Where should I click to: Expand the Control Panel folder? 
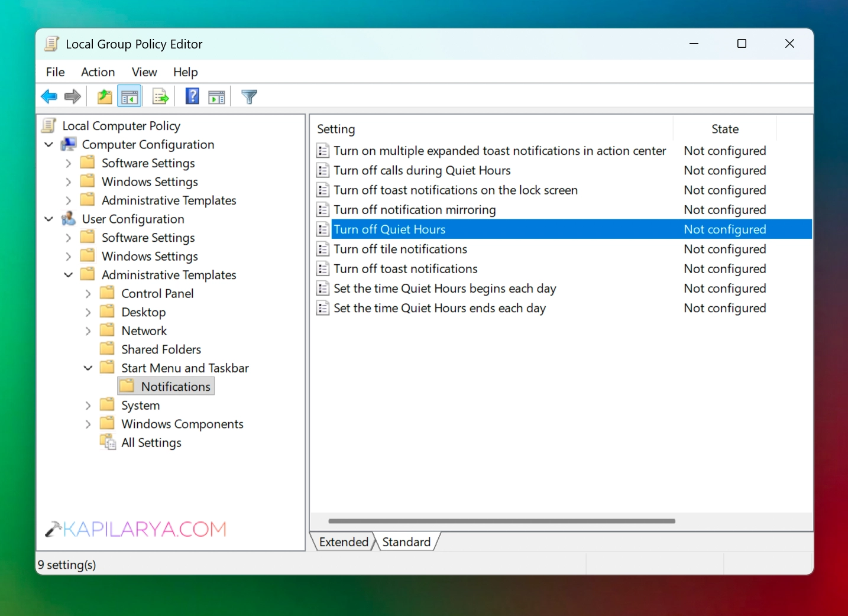[88, 293]
